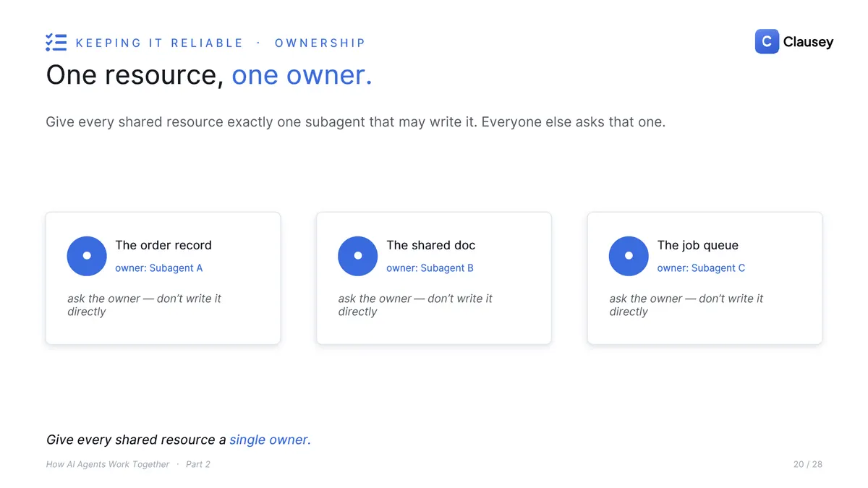Select 'The order record' card title
This screenshot has height=488, width=868.
[163, 245]
